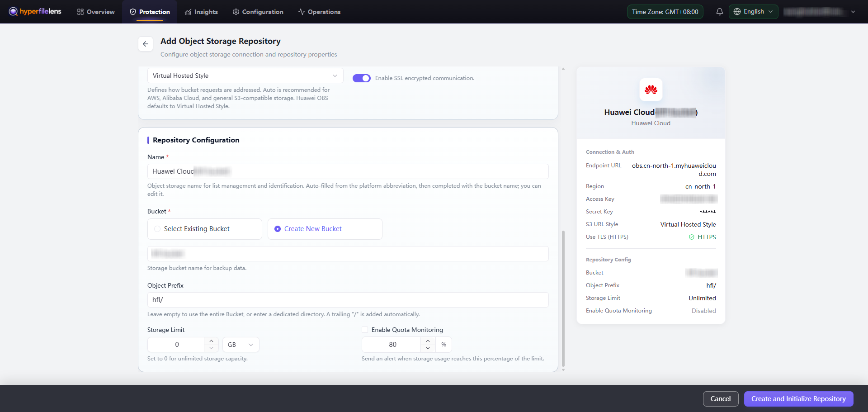Click the bucket name input field
This screenshot has height=412, width=868.
348,254
